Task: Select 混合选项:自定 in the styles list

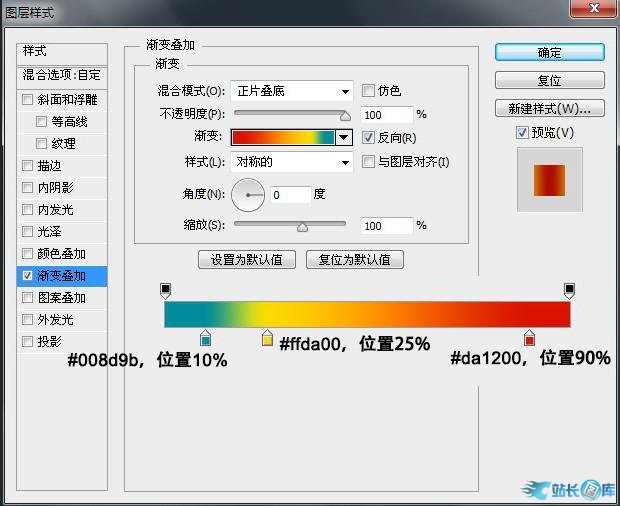Action: click(61, 74)
